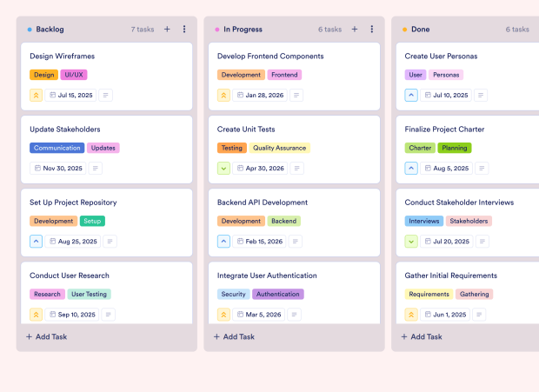Screen dimensions: 539x392
Task: Click priority icon on Set Up Project Repository
Action: click(x=37, y=242)
